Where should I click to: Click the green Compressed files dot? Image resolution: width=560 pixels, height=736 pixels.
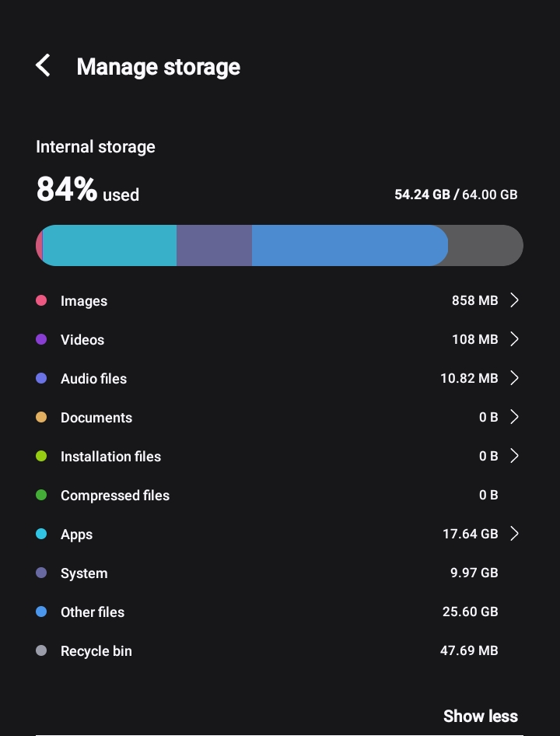point(41,495)
